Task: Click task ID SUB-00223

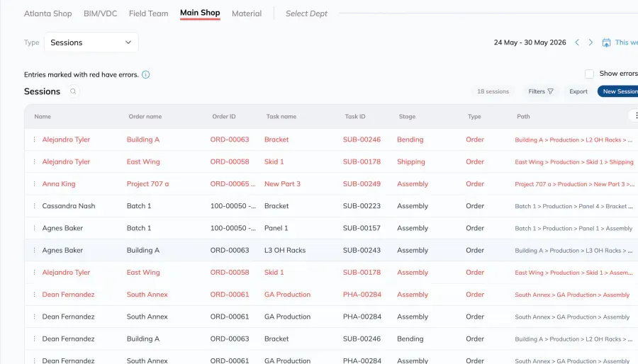Action: (x=362, y=206)
